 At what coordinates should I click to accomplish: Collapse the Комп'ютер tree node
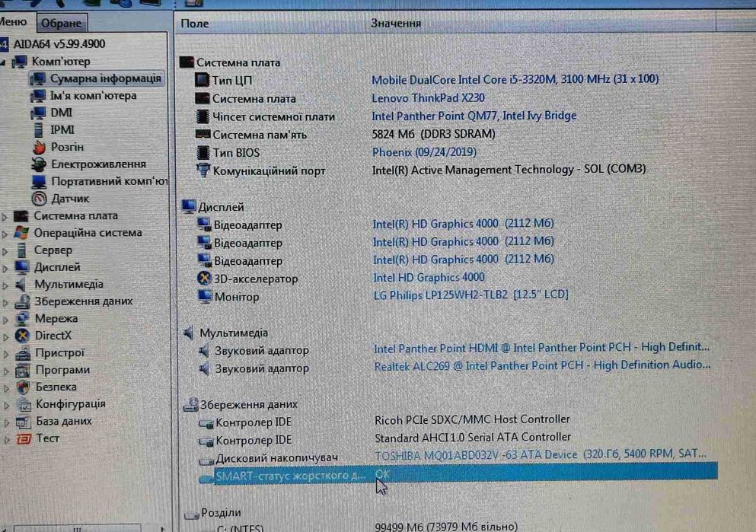point(4,62)
